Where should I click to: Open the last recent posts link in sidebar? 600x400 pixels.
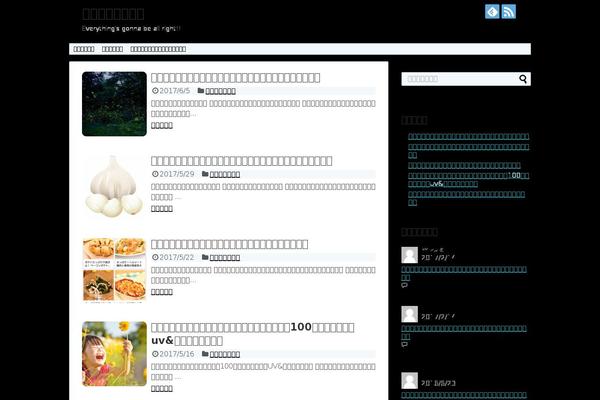point(466,198)
